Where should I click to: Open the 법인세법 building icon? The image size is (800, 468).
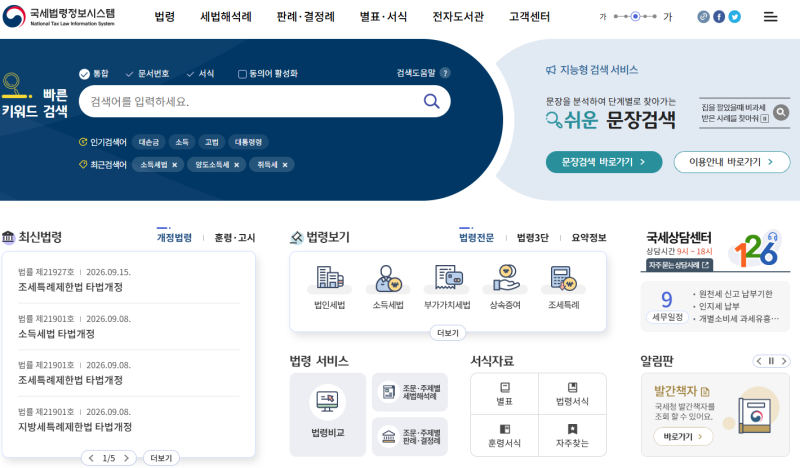330,278
